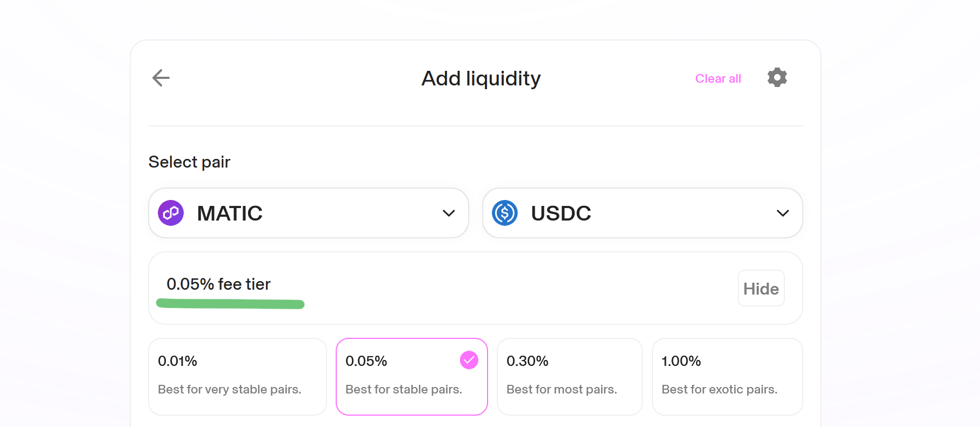
Task: Expand the USDC dropdown chevron
Action: (782, 213)
